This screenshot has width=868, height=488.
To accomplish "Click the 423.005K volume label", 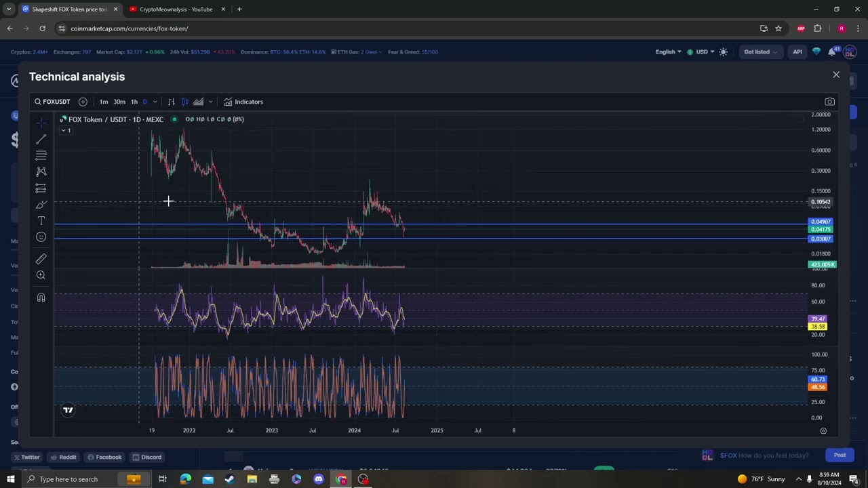I will tap(823, 264).
